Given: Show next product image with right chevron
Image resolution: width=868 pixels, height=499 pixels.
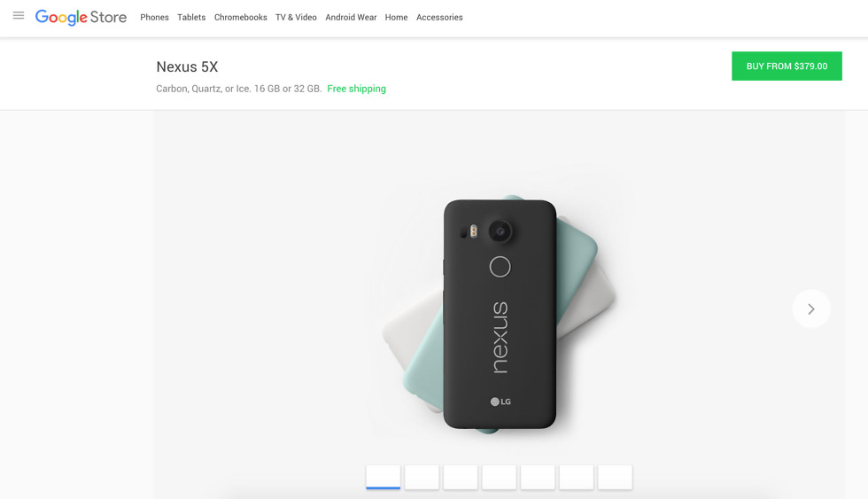Looking at the screenshot, I should 811,309.
